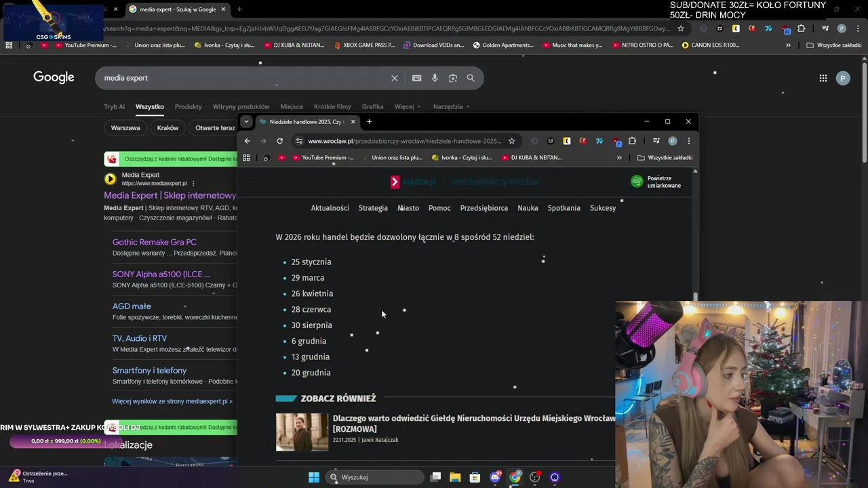Open site info icon next to wroclaw.pl URL

coord(298,141)
